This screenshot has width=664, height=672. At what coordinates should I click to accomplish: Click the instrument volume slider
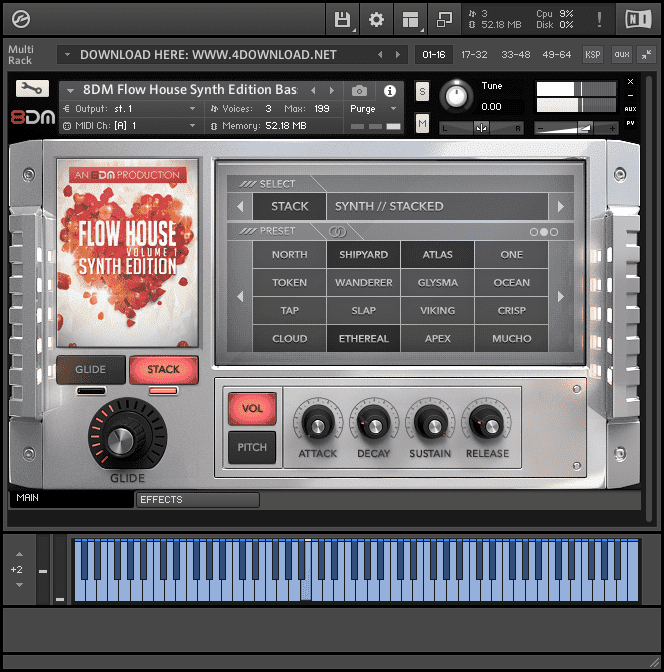coord(576,128)
